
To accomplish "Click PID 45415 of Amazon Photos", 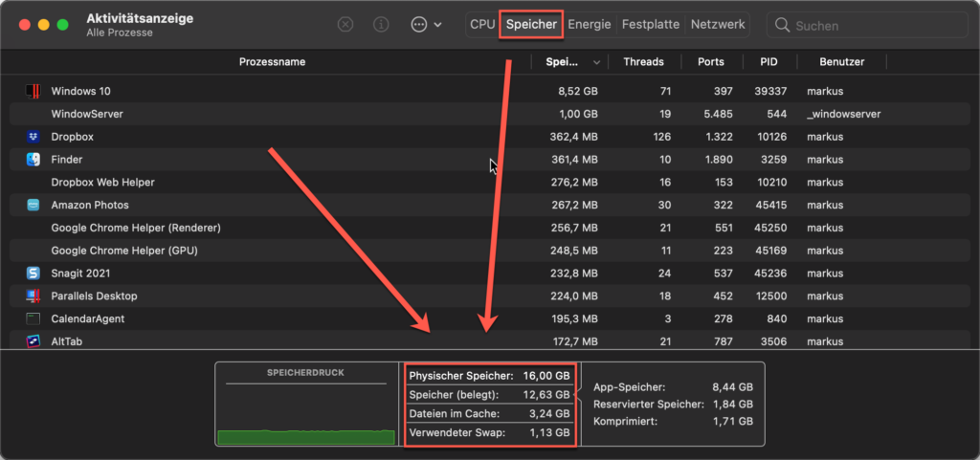I will [x=770, y=205].
